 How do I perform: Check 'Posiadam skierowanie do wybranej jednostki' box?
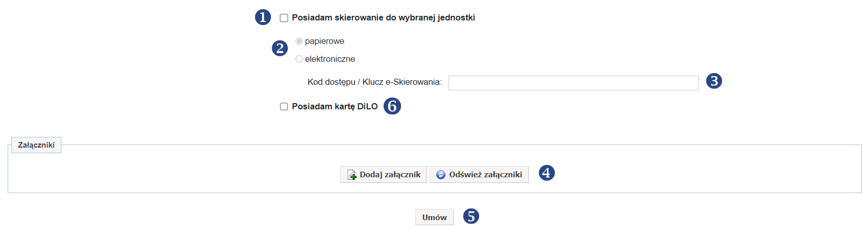284,18
